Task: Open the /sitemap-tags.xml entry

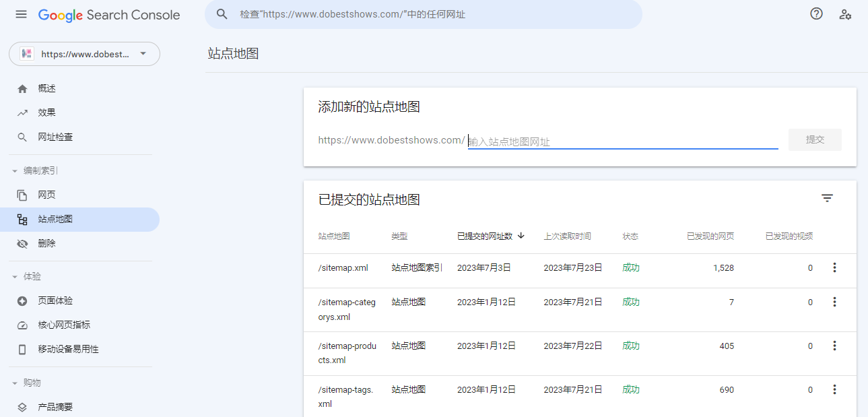Action: point(345,397)
